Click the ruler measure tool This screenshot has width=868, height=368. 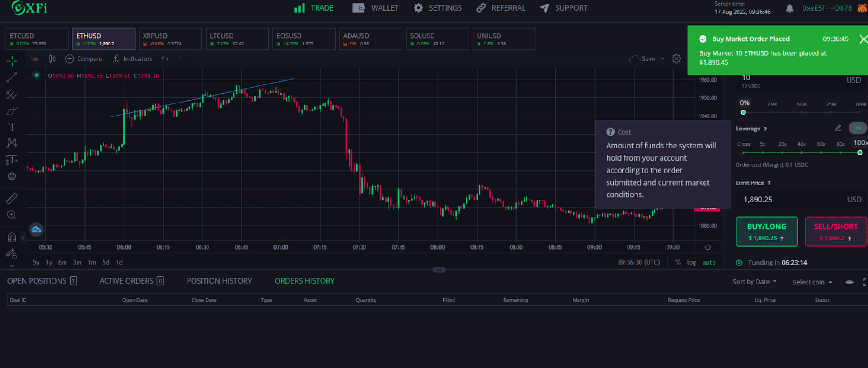(12, 199)
